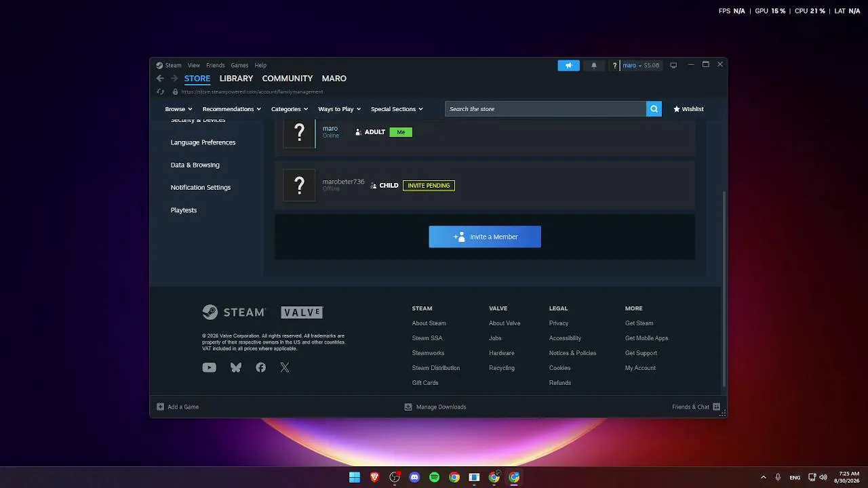Click the Search the store field

(x=546, y=108)
